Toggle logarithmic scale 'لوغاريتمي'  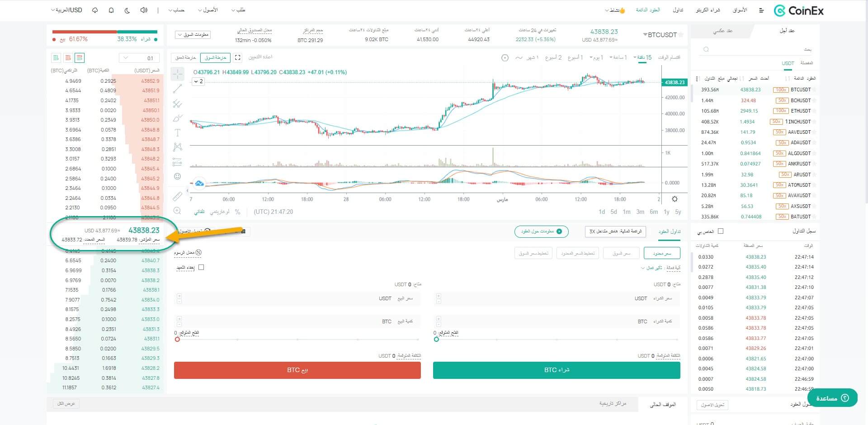point(220,212)
